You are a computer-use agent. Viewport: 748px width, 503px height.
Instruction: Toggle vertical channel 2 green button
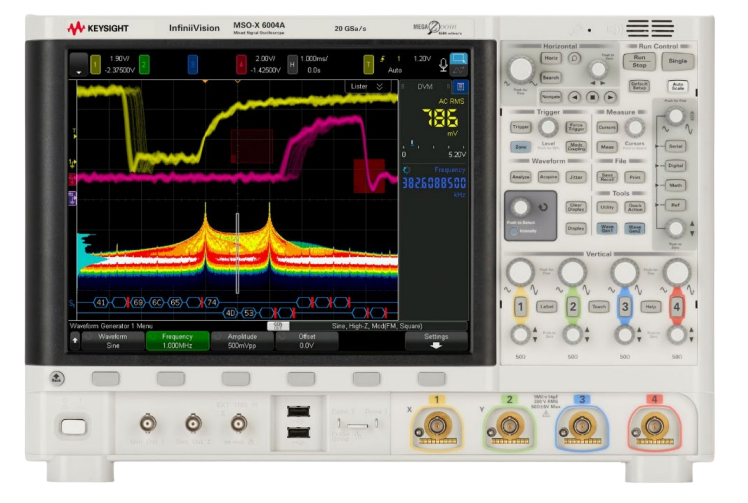tap(572, 307)
